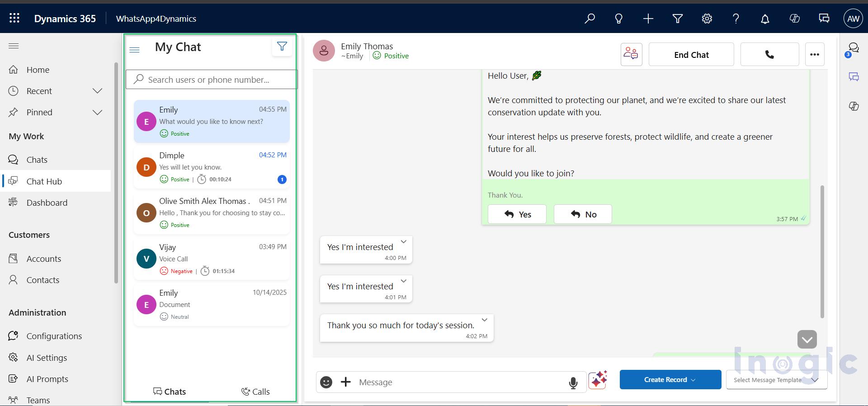Switch to the Calls tab at panel bottom
This screenshot has height=406, width=868.
255,392
